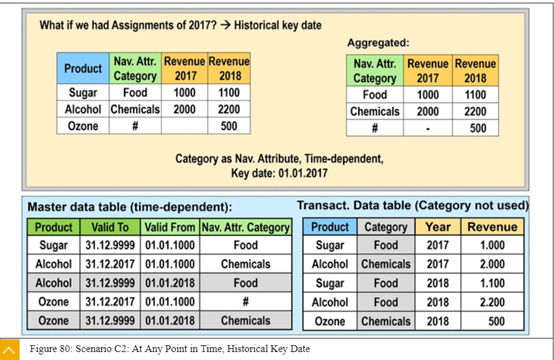Click the revenue value "2.200"
554x360 pixels.
click(492, 302)
